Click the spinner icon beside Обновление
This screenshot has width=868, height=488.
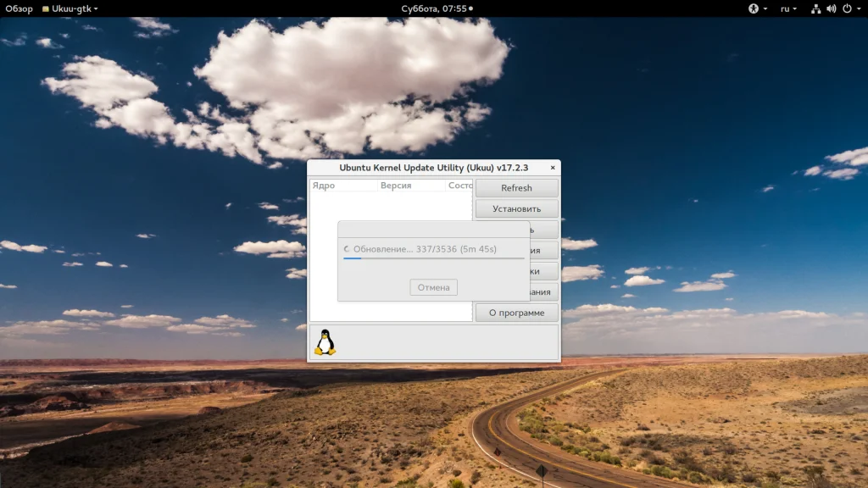347,249
